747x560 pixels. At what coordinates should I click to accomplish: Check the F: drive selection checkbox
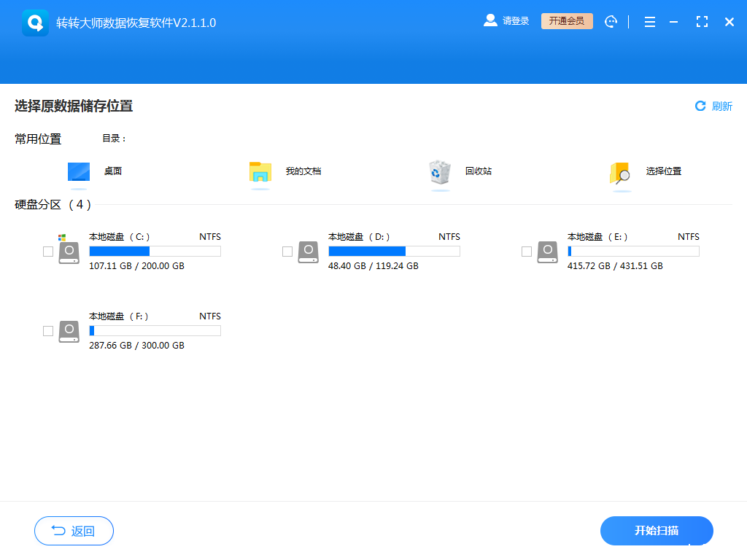48,331
